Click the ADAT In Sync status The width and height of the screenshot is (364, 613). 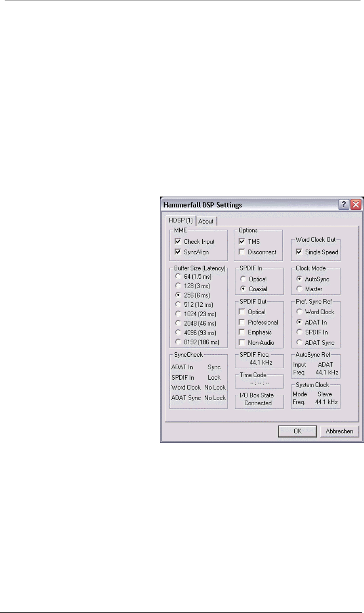[x=214, y=367]
